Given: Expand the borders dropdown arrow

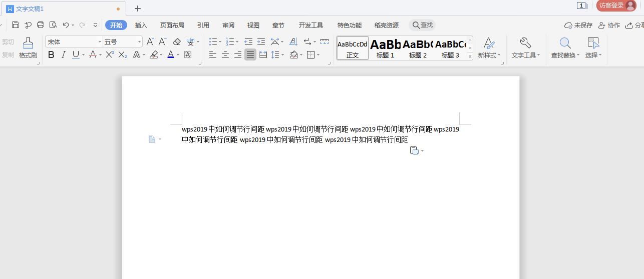Looking at the screenshot, I should 318,55.
